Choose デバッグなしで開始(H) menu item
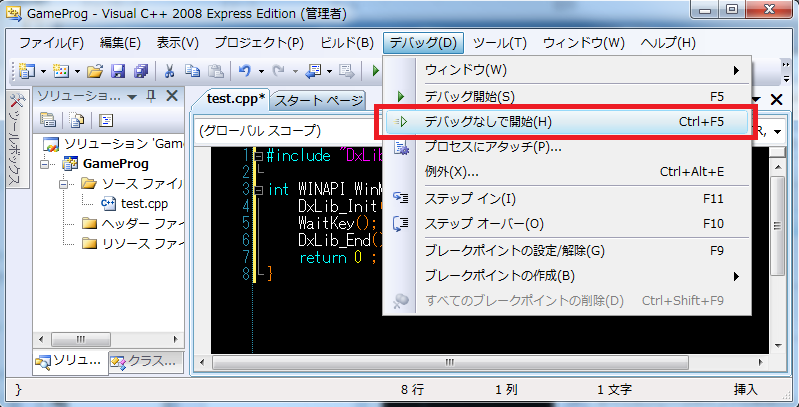 point(567,122)
